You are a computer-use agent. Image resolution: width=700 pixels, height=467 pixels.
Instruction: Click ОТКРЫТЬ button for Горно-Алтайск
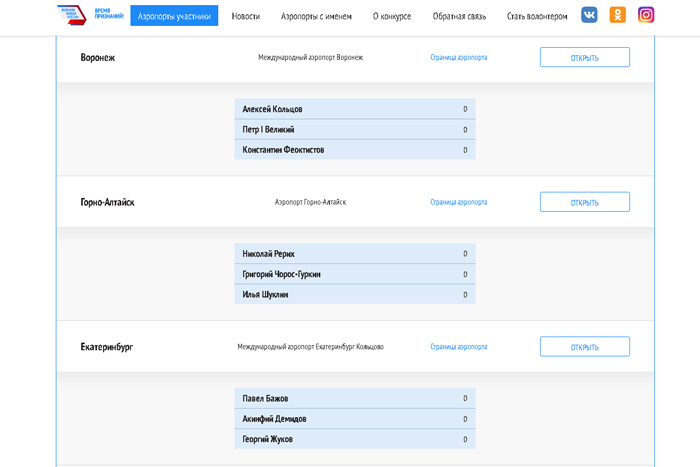pos(585,202)
